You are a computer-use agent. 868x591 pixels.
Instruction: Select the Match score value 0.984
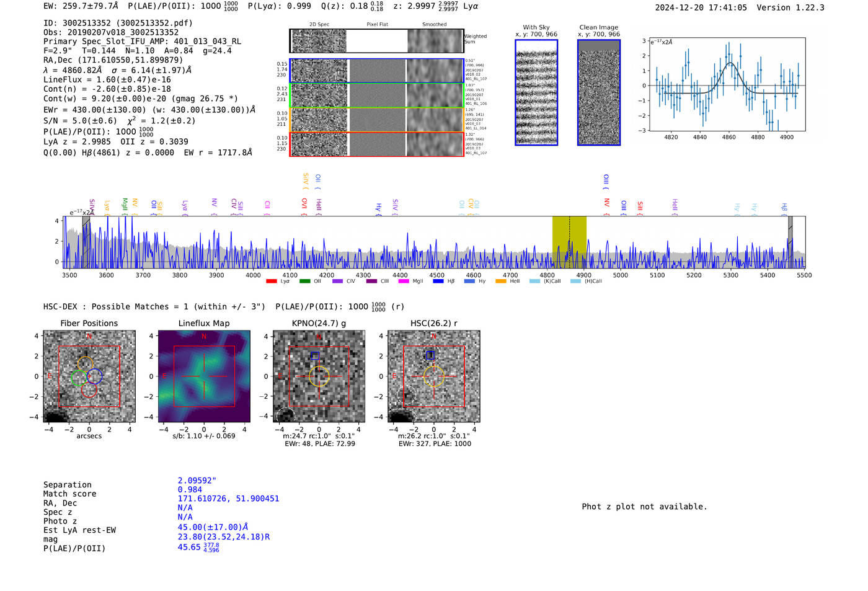pyautogui.click(x=190, y=490)
